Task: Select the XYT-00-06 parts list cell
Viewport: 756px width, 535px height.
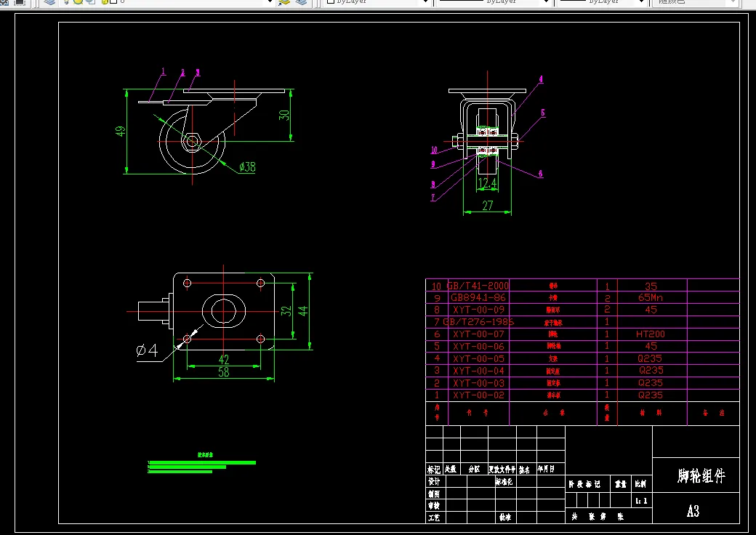Action: tap(478, 346)
